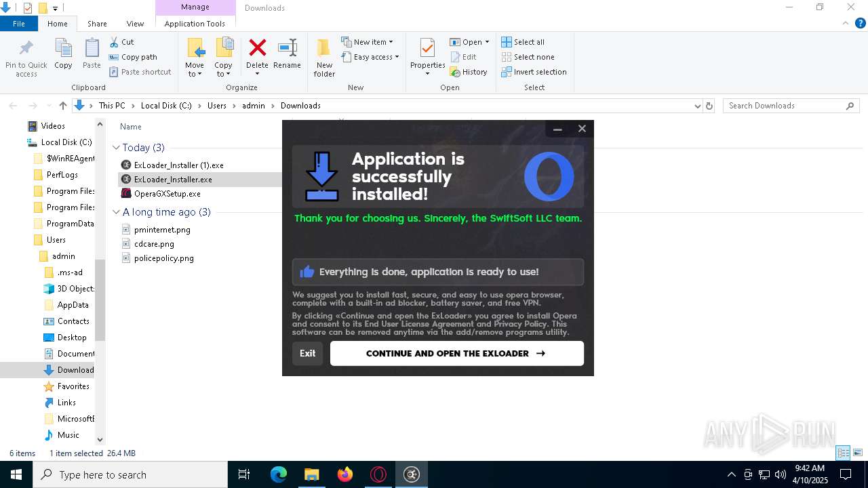Click the Manage contextual tab
Image resolution: width=868 pixels, height=488 pixels.
tap(195, 7)
